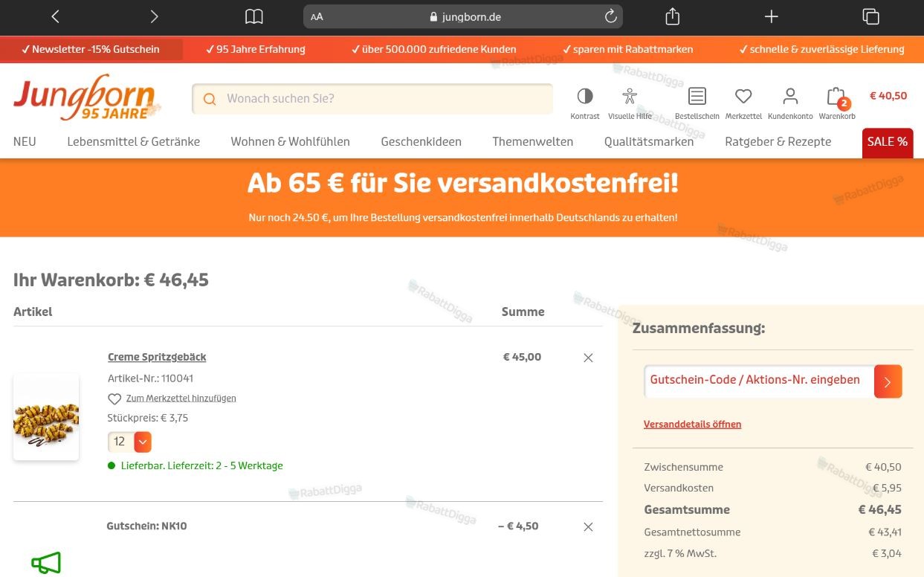Open Safari bookmarks book icon
924x577 pixels.
254,16
